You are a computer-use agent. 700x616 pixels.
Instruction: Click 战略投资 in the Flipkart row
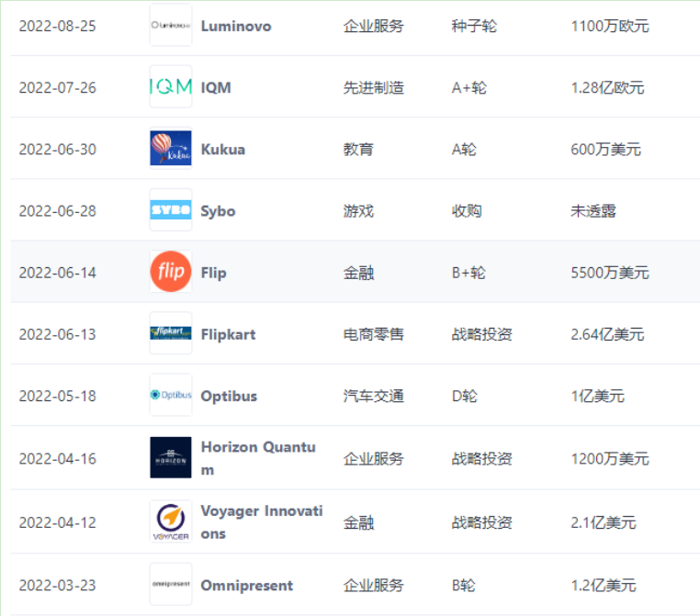tap(481, 334)
